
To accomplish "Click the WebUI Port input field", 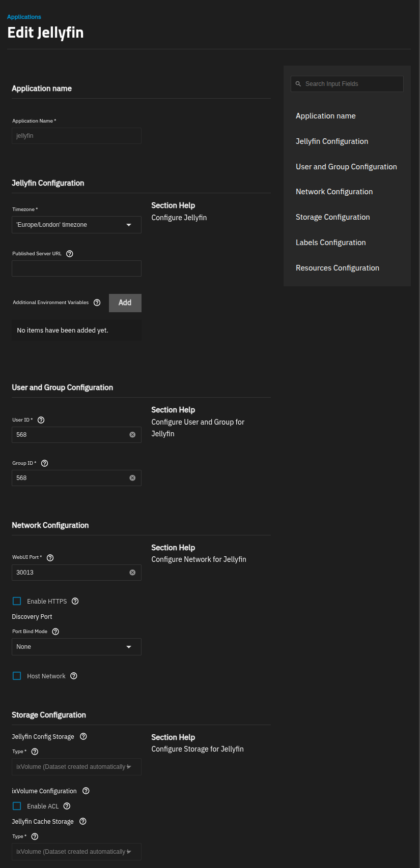I will pyautogui.click(x=76, y=573).
